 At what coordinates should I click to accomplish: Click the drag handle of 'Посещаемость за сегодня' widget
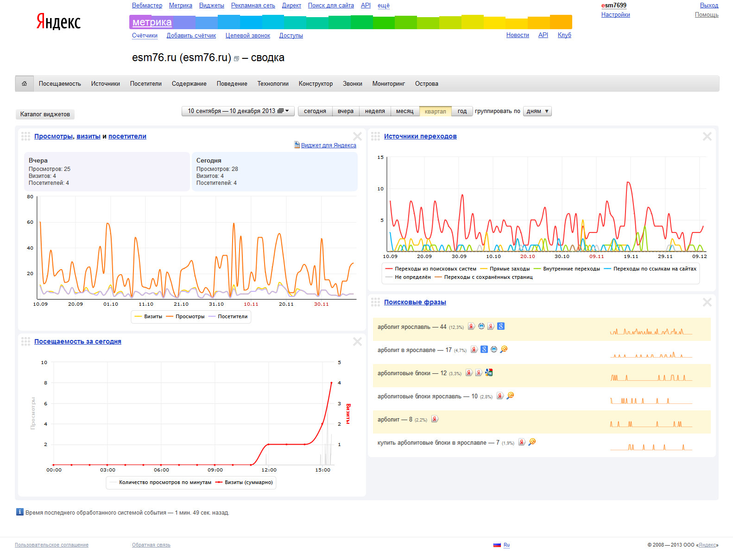click(x=25, y=341)
